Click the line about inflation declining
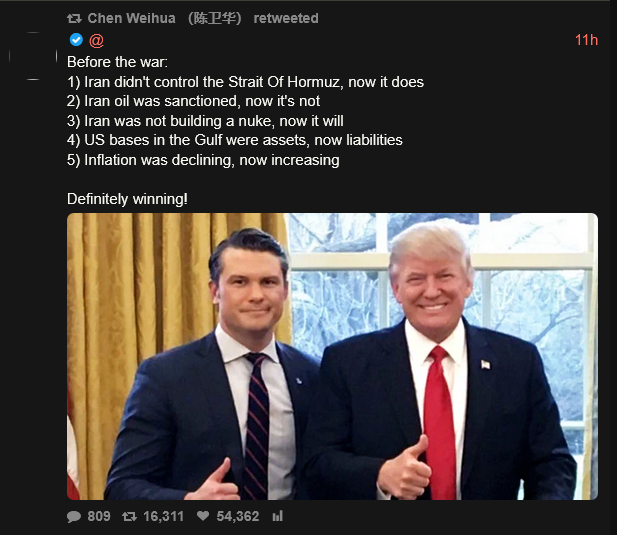Viewport: 617px width, 535px height. pos(203,160)
